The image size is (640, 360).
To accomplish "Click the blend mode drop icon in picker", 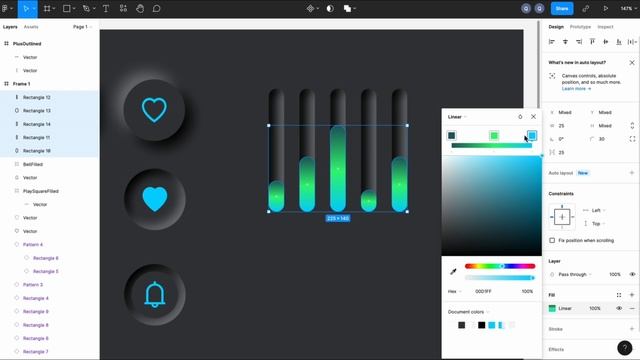I will coord(520,117).
